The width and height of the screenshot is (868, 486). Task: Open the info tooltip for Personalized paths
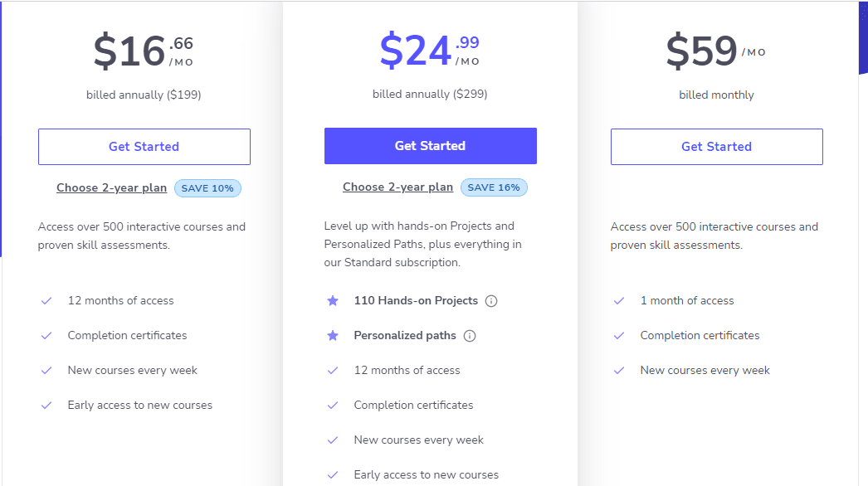[x=470, y=336]
